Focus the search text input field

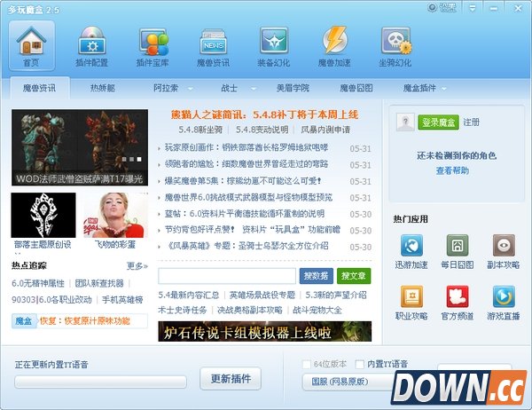(x=227, y=276)
